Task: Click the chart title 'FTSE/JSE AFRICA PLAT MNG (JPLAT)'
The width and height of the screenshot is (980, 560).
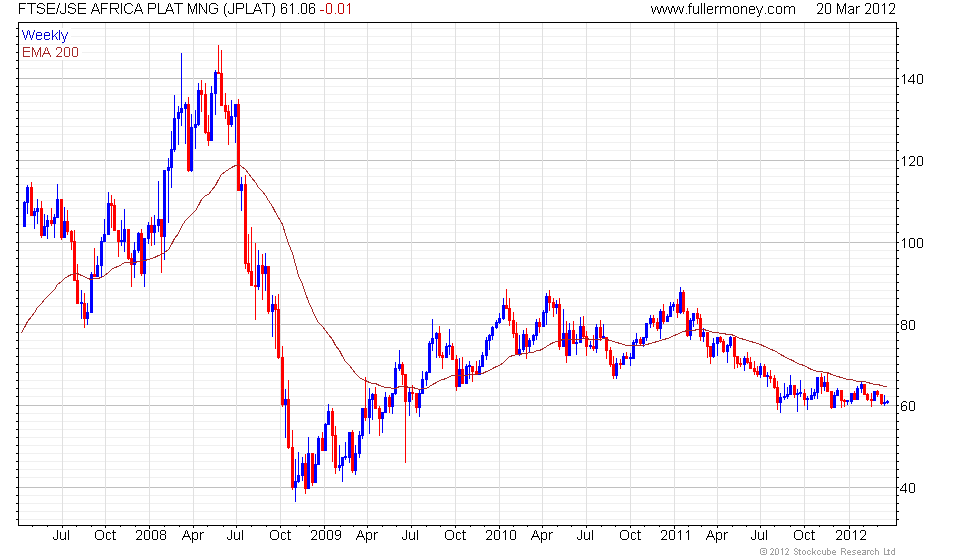Action: pyautogui.click(x=147, y=9)
